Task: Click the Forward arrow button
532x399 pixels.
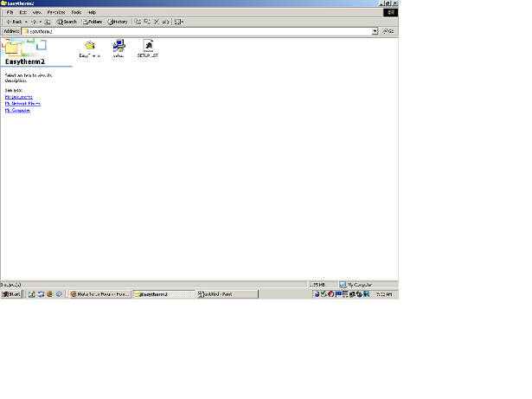Action: point(34,22)
